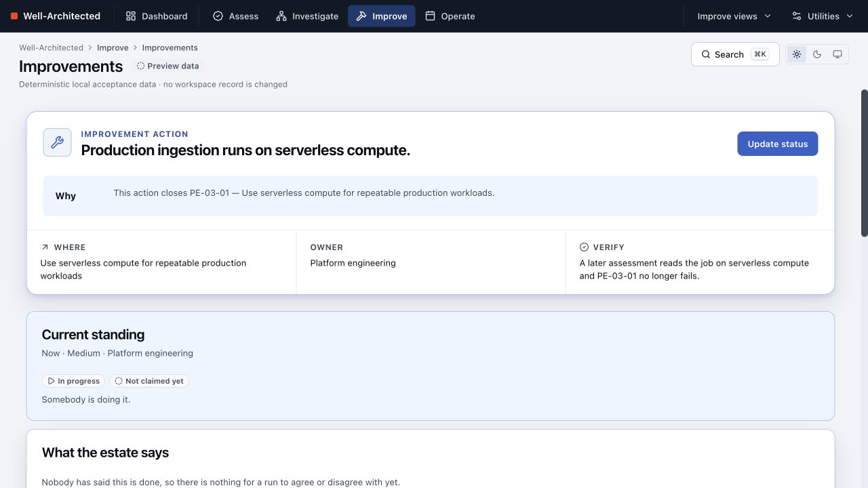Click the wrench icon on improvement card
The image size is (868, 488).
click(58, 142)
